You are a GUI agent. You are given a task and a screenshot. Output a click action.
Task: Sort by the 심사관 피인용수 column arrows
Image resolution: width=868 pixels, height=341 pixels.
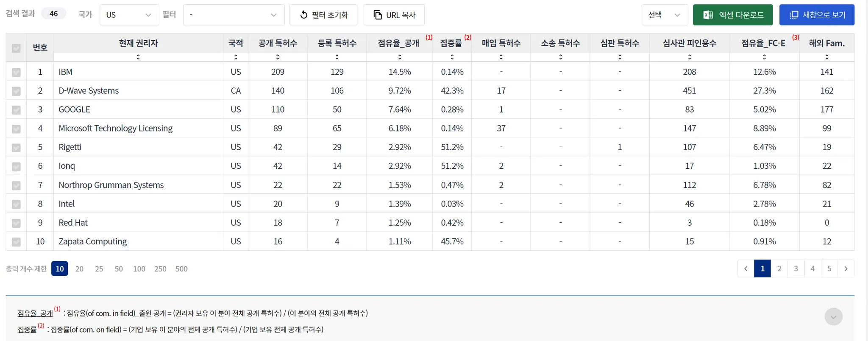690,57
